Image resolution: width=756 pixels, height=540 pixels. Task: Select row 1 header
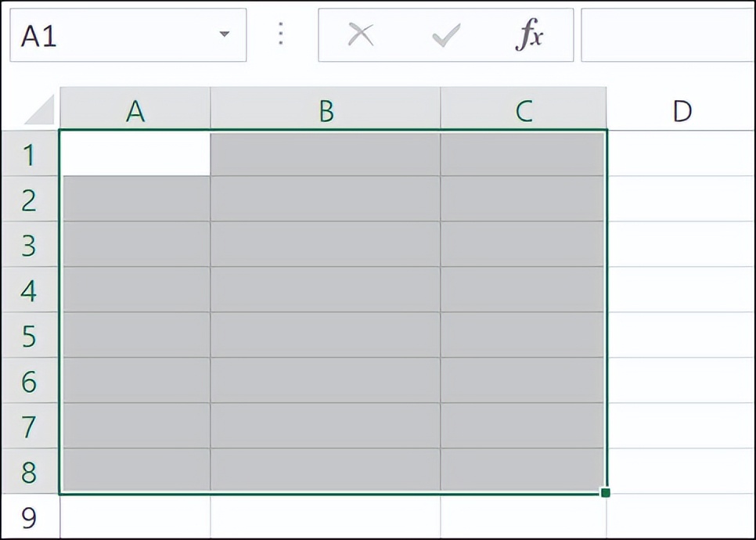tap(30, 155)
